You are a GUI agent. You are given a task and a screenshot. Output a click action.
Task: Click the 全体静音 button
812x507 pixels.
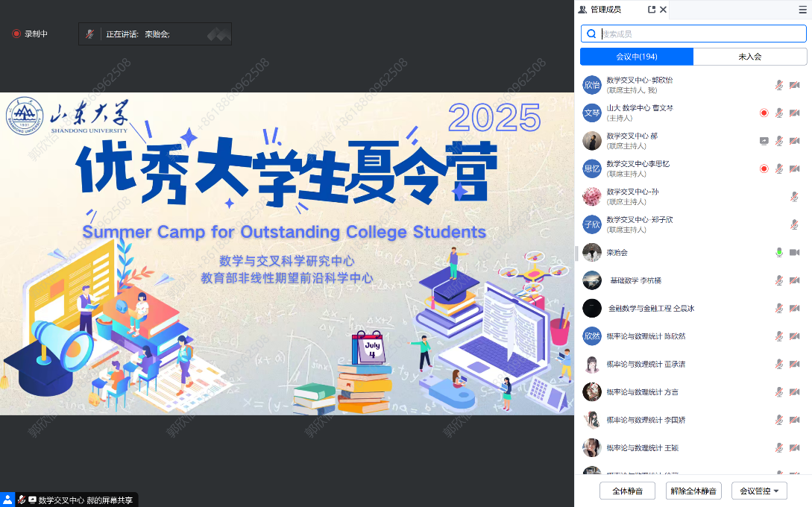click(627, 491)
